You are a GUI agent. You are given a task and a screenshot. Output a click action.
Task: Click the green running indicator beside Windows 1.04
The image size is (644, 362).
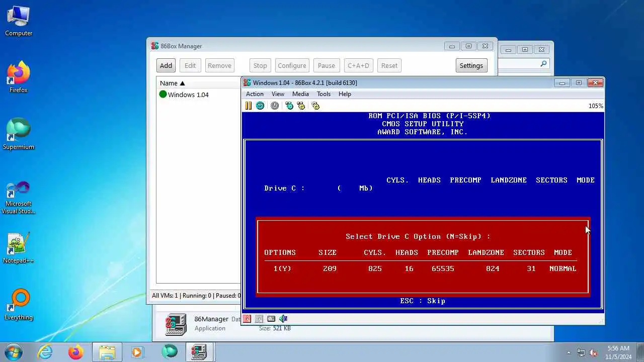point(163,95)
